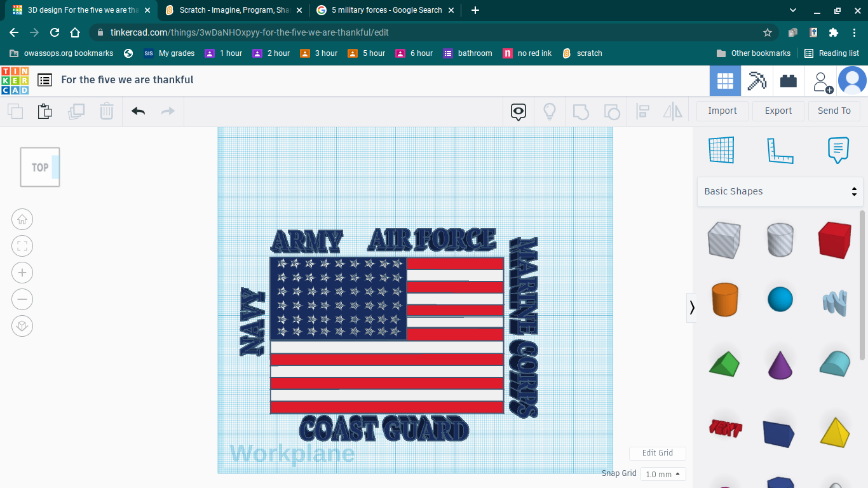Click Fit all in view button
This screenshot has height=488, width=868.
[22, 247]
